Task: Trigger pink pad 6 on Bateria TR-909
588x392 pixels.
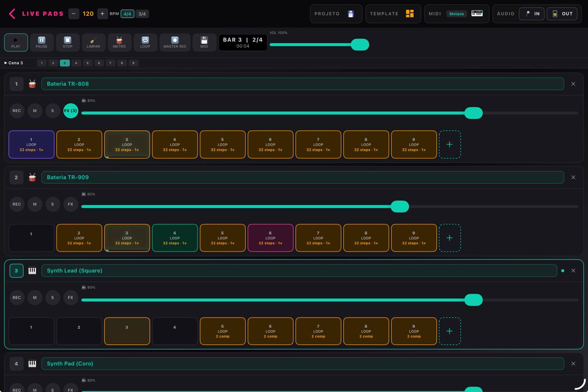Action: pos(270,238)
